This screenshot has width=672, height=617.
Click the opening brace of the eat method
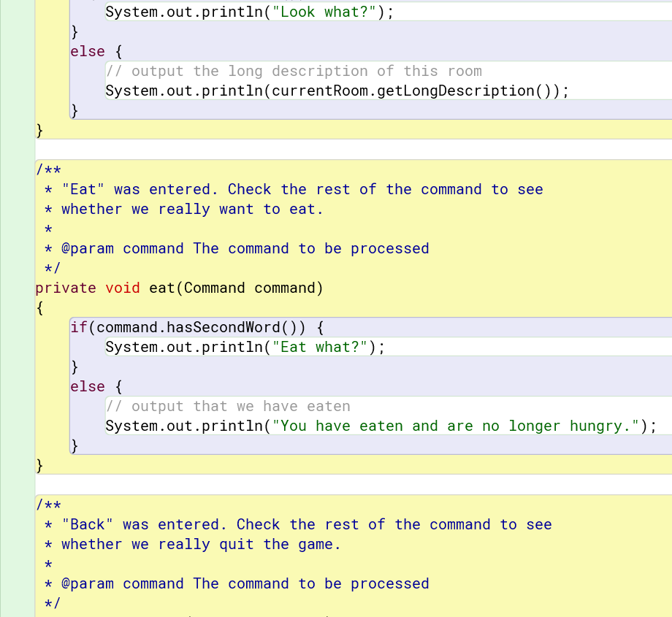click(40, 307)
